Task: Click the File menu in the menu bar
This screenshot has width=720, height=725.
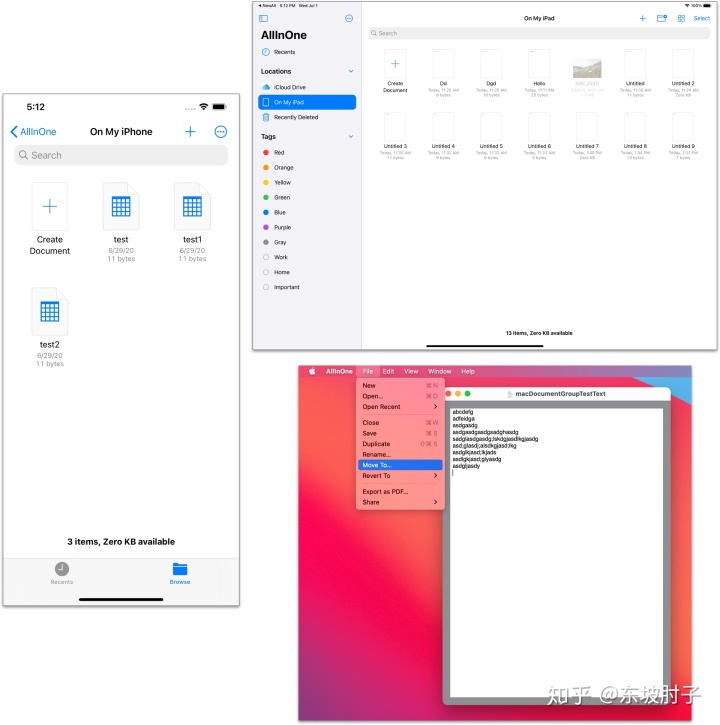Action: 368,371
